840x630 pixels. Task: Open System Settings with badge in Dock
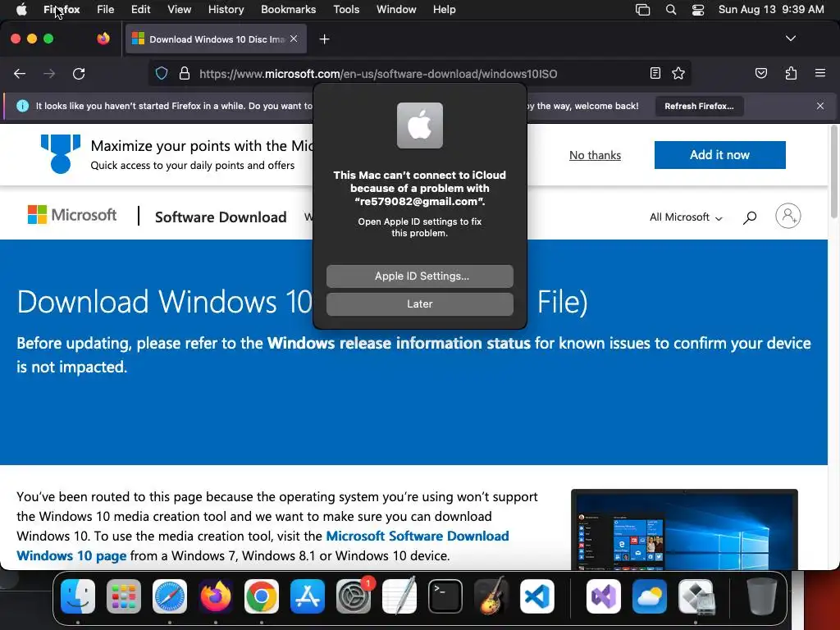pyautogui.click(x=354, y=596)
